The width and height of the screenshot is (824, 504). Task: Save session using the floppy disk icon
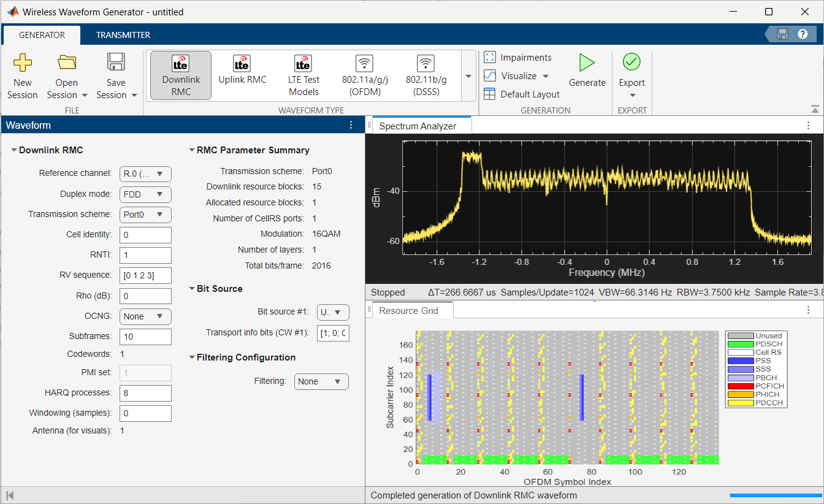116,63
